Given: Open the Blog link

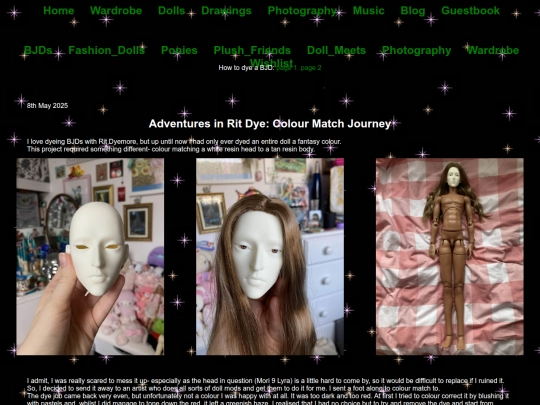Looking at the screenshot, I should (x=413, y=11).
